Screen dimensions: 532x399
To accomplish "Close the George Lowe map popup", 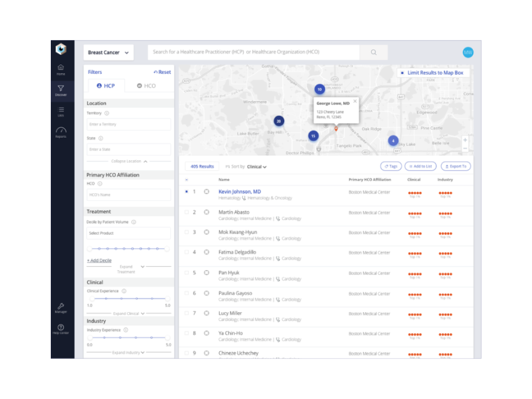I will pos(355,101).
